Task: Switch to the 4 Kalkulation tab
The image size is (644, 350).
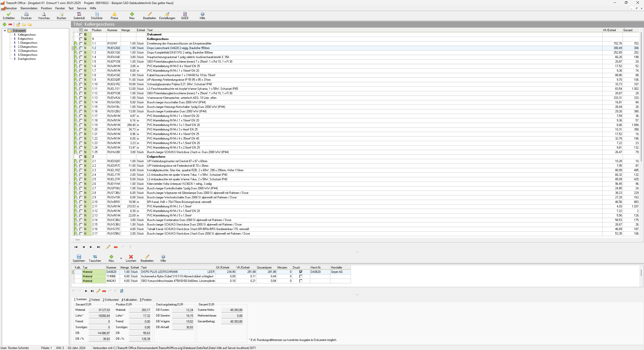Action: [x=129, y=299]
